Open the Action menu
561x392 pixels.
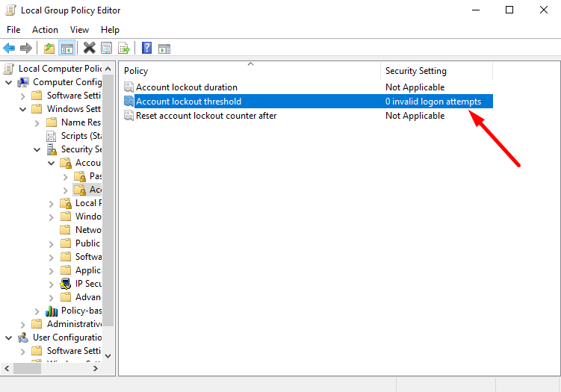pyautogui.click(x=45, y=30)
